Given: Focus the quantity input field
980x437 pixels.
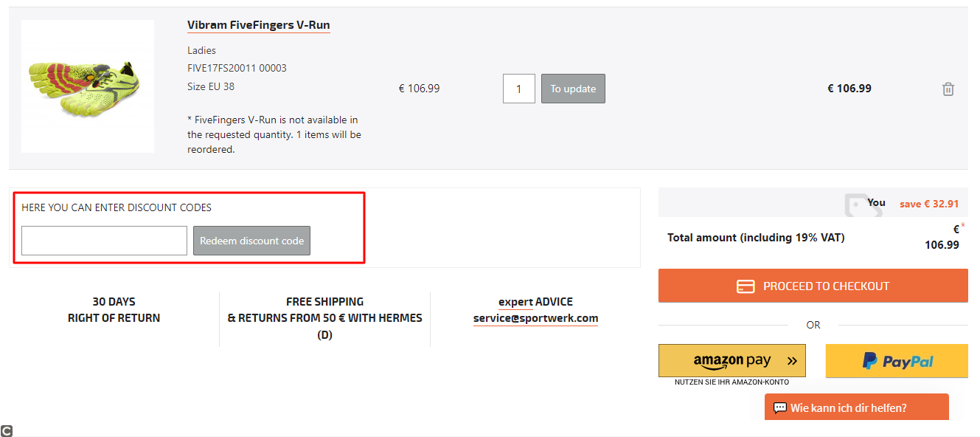Looking at the screenshot, I should tap(519, 89).
